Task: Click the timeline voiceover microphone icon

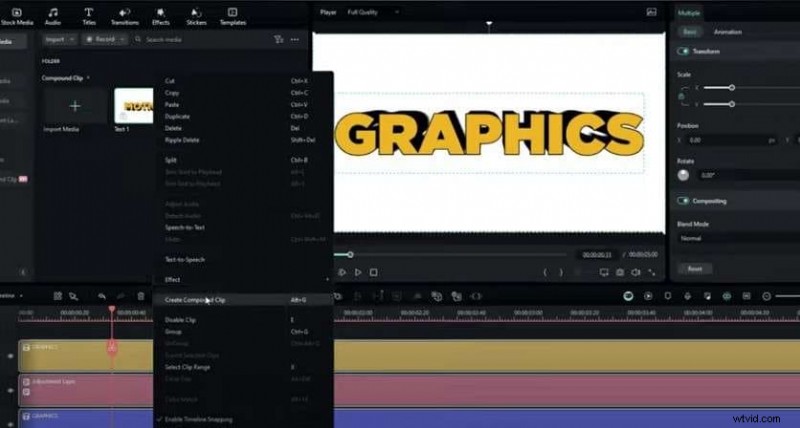Action: pos(687,296)
